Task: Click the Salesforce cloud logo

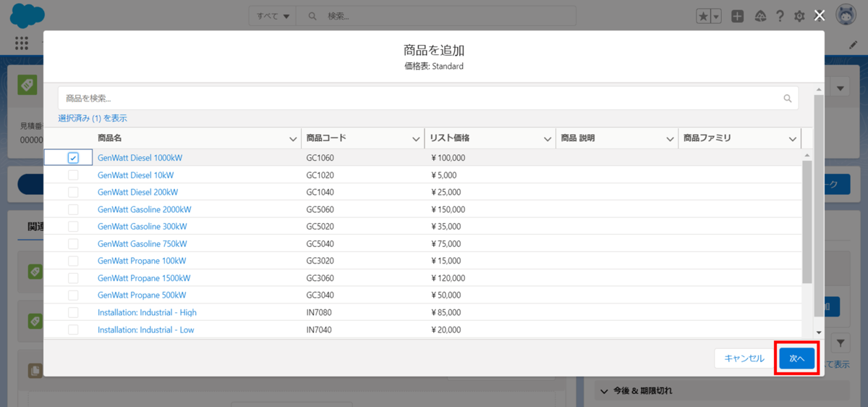Action: [x=28, y=15]
